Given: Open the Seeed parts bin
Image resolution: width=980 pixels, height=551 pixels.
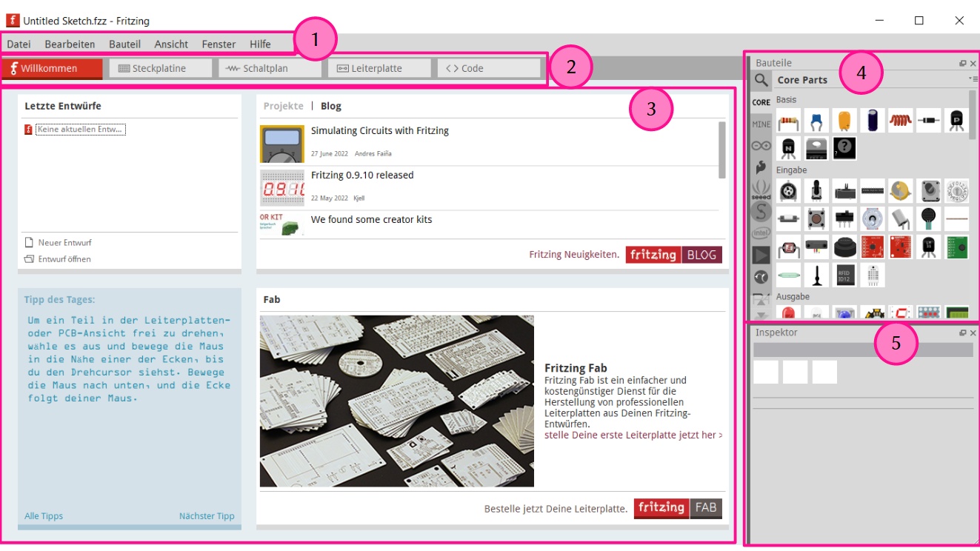Looking at the screenshot, I should tap(761, 190).
